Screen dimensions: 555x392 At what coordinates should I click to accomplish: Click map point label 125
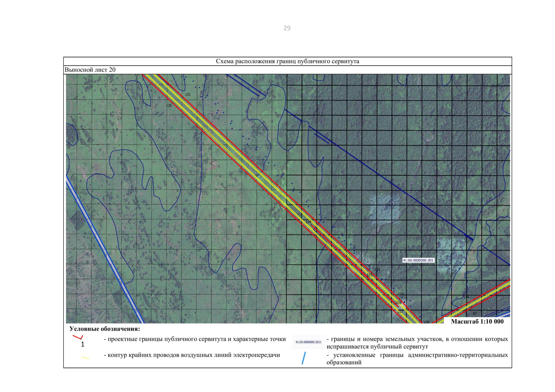(169, 106)
